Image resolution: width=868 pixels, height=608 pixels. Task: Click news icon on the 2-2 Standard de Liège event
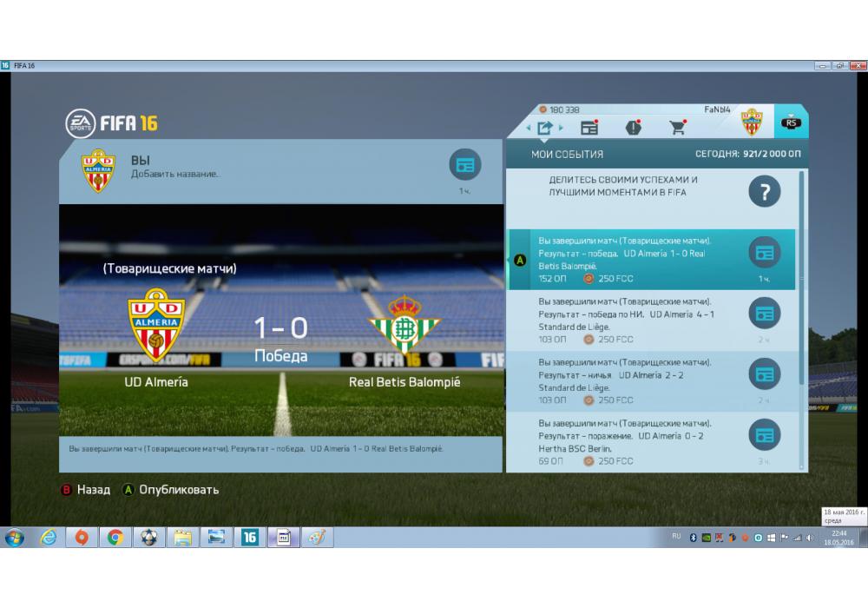tap(765, 374)
